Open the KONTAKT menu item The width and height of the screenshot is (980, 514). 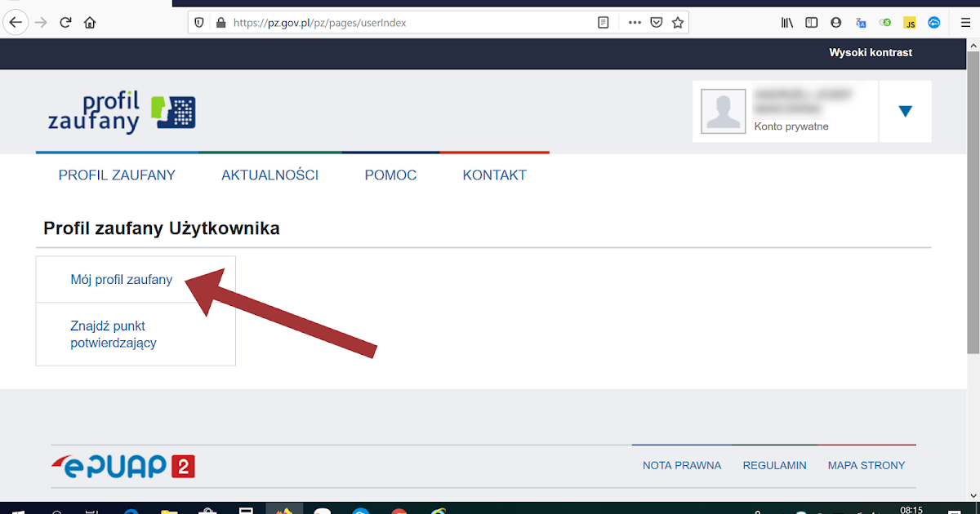pos(494,174)
